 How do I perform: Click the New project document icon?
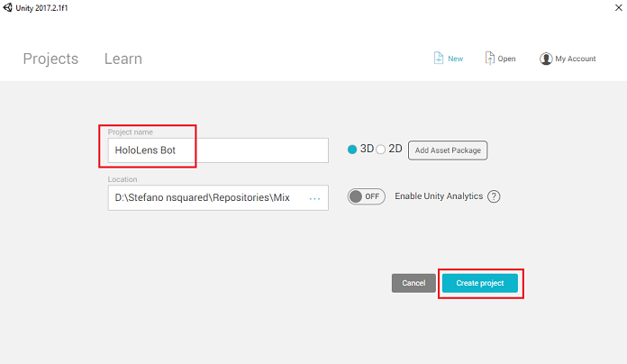438,59
